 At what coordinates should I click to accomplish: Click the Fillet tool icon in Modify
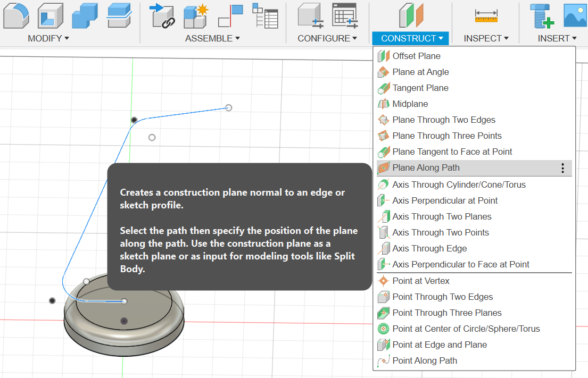(x=16, y=15)
